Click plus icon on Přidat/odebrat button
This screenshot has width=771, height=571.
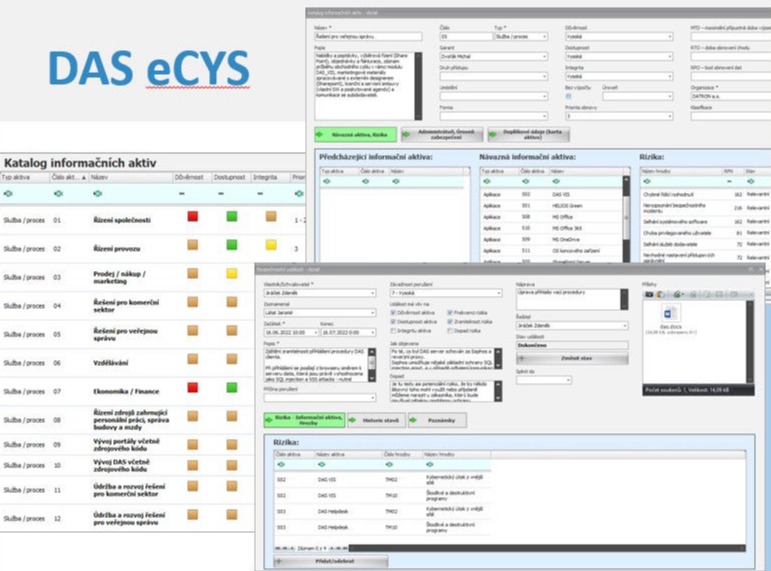[279, 562]
